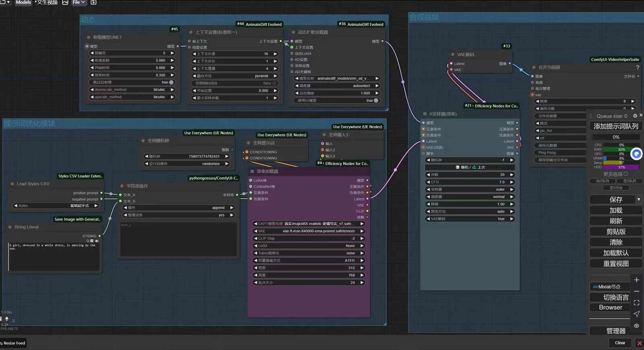Viewport: 644px width, 350px height.
Task: Click the radio circle in String Literal node
Action: 88,241
